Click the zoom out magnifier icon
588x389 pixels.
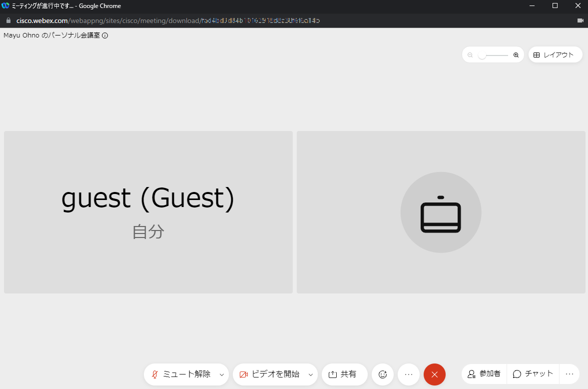pyautogui.click(x=470, y=55)
